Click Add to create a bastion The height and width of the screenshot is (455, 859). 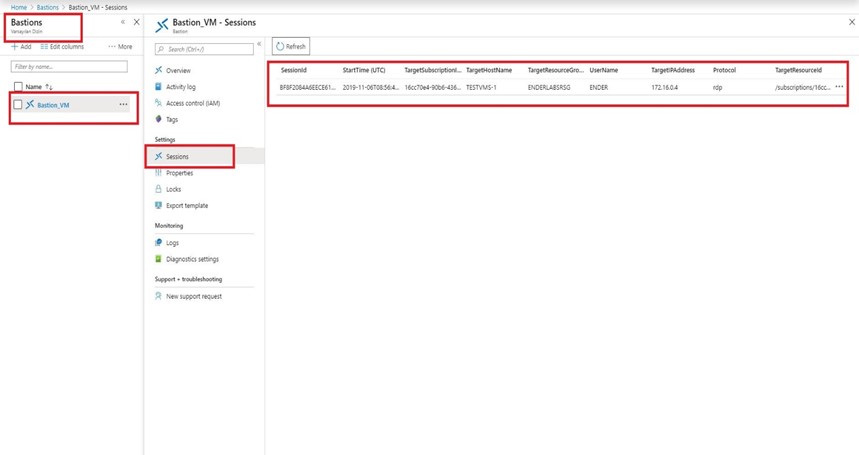[21, 47]
